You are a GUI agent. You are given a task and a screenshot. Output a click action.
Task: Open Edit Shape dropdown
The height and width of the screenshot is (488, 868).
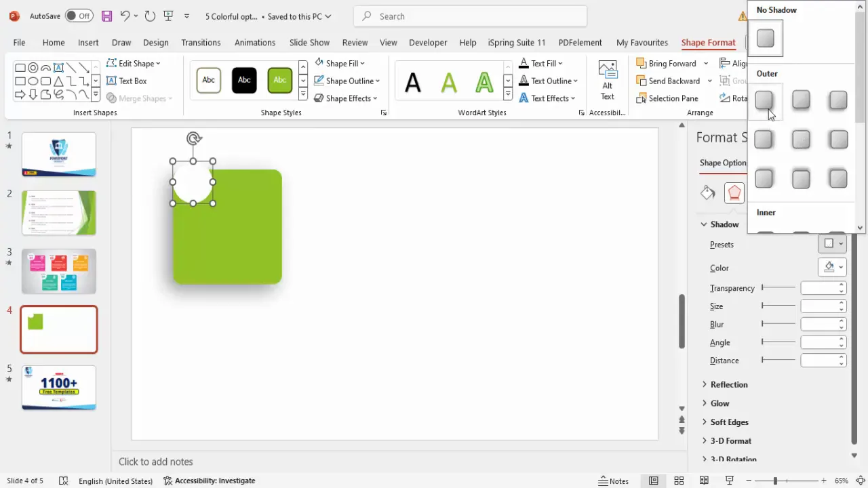tap(134, 63)
